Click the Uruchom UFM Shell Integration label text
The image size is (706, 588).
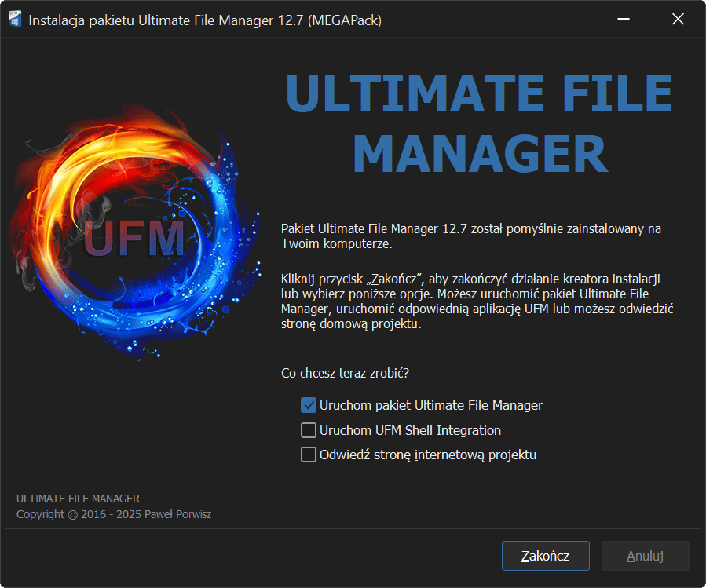tap(410, 430)
